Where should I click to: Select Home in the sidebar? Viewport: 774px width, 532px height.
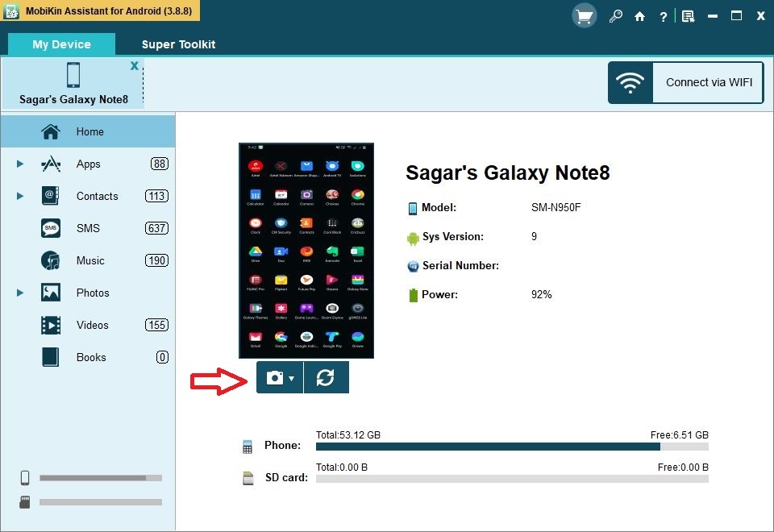88,131
